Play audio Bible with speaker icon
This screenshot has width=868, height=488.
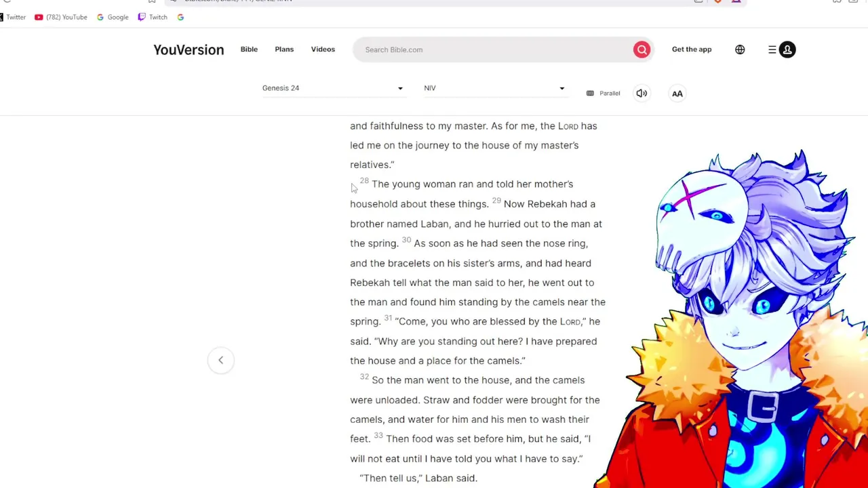tap(642, 94)
